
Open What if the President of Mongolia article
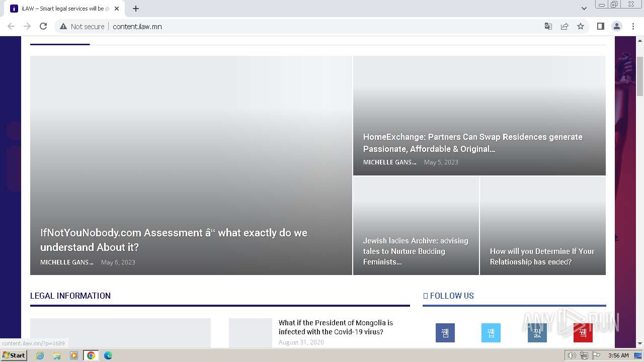[x=336, y=327]
